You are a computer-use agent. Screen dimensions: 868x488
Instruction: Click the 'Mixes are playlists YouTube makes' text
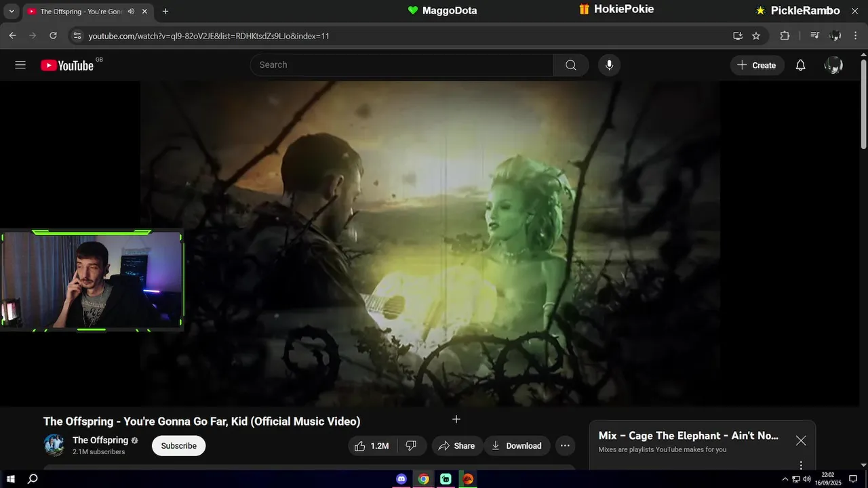click(663, 449)
